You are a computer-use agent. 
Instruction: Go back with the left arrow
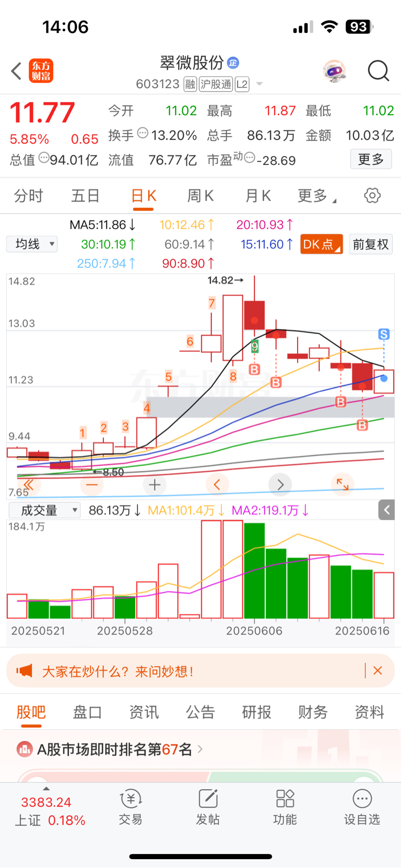pos(17,71)
